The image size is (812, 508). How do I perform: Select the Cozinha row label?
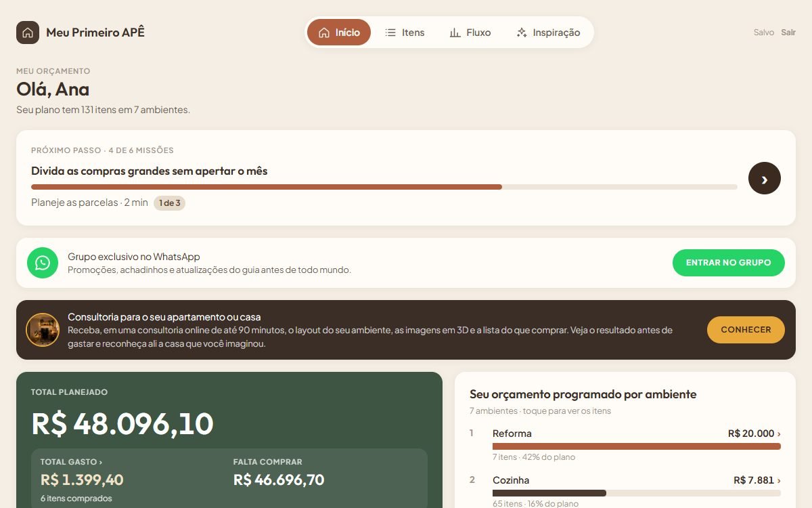[511, 480]
